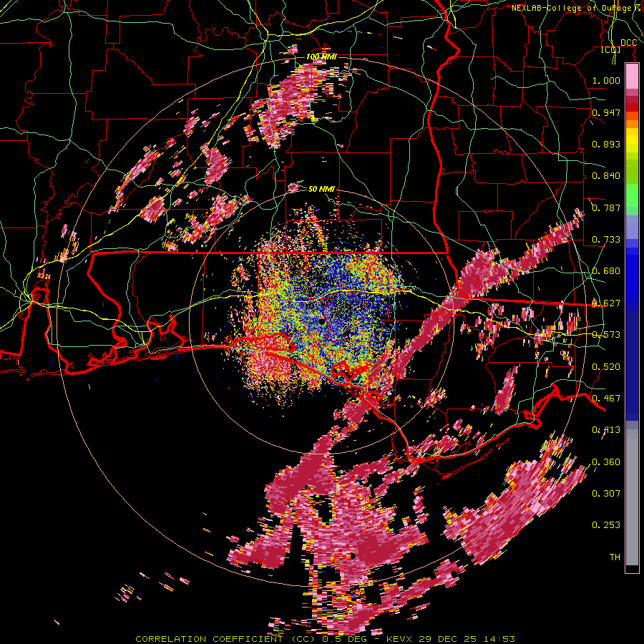Click the 0.253 scale value
The image size is (644, 644).
point(606,525)
